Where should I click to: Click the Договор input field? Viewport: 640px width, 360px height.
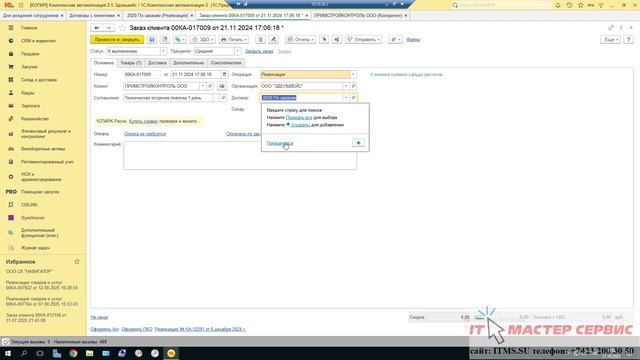coord(302,98)
